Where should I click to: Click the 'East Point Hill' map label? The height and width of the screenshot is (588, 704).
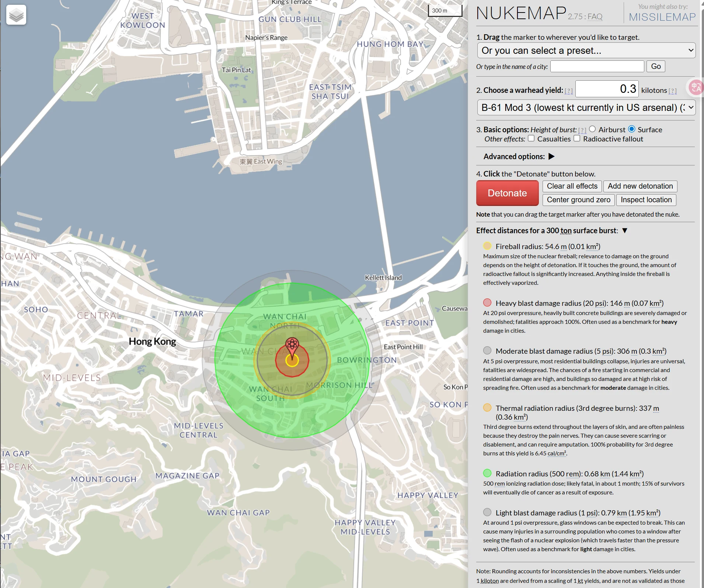point(403,347)
